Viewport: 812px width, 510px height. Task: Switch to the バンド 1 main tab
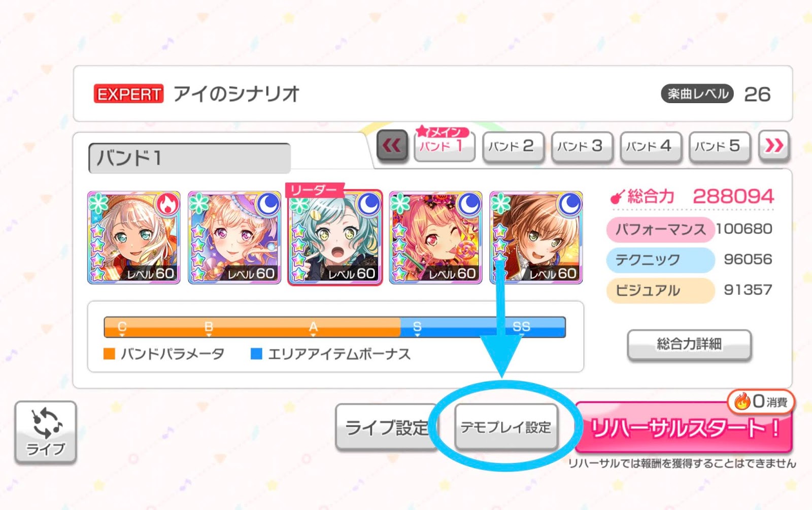point(444,146)
